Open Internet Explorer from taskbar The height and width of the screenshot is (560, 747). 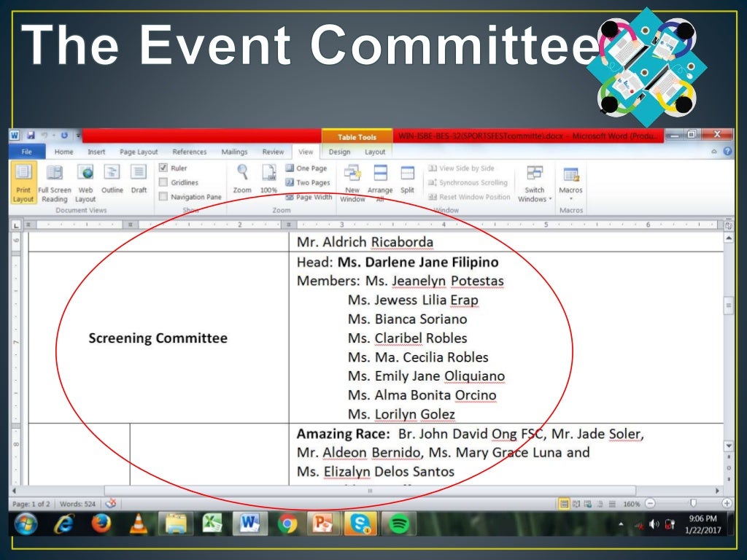click(64, 524)
